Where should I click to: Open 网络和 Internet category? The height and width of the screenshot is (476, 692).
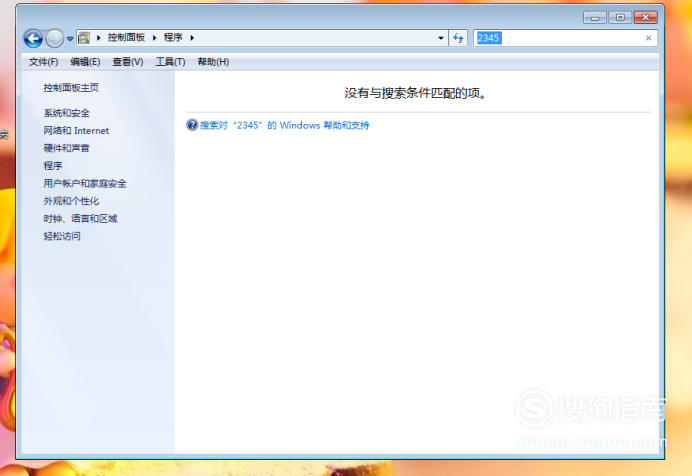[76, 131]
